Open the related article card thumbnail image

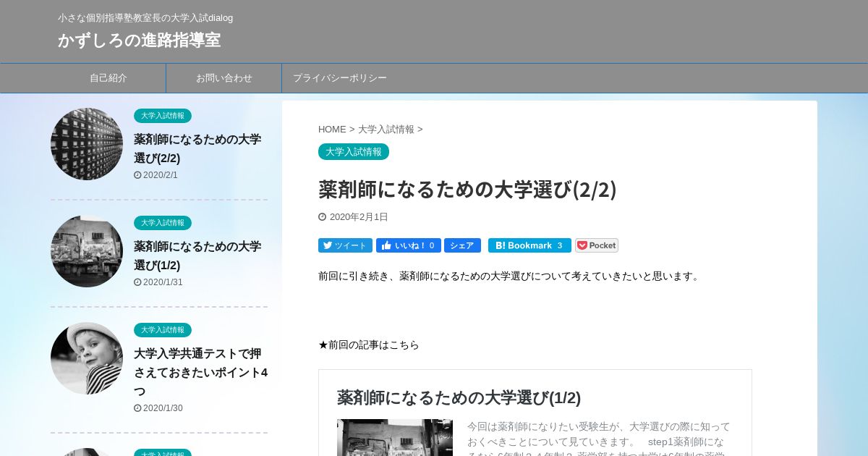(395, 437)
